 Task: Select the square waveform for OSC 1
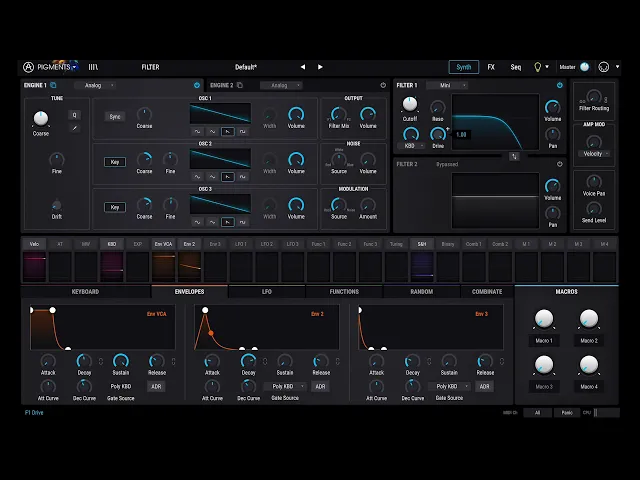click(x=242, y=131)
